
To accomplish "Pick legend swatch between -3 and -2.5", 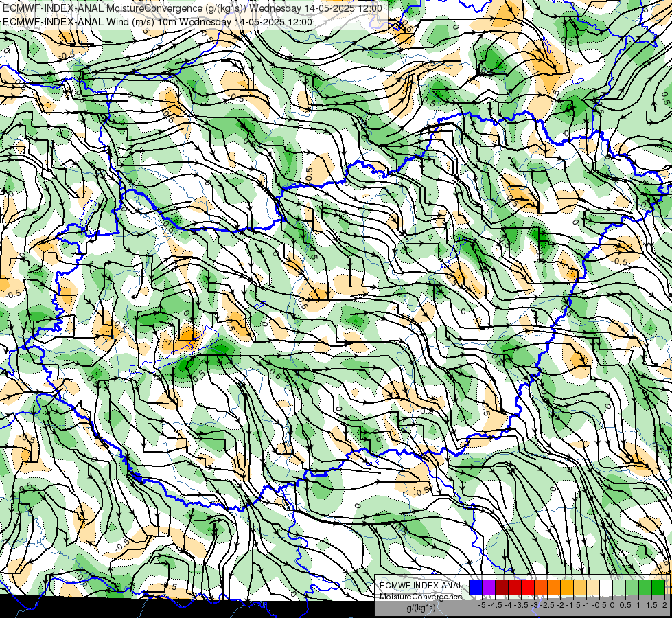I will (x=541, y=588).
